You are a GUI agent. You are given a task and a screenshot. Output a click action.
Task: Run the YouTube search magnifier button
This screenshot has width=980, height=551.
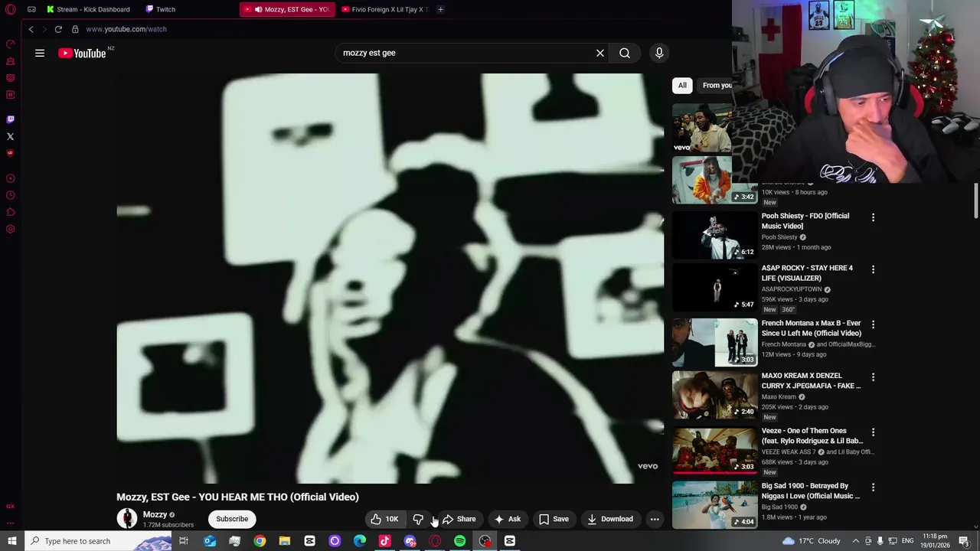[625, 53]
